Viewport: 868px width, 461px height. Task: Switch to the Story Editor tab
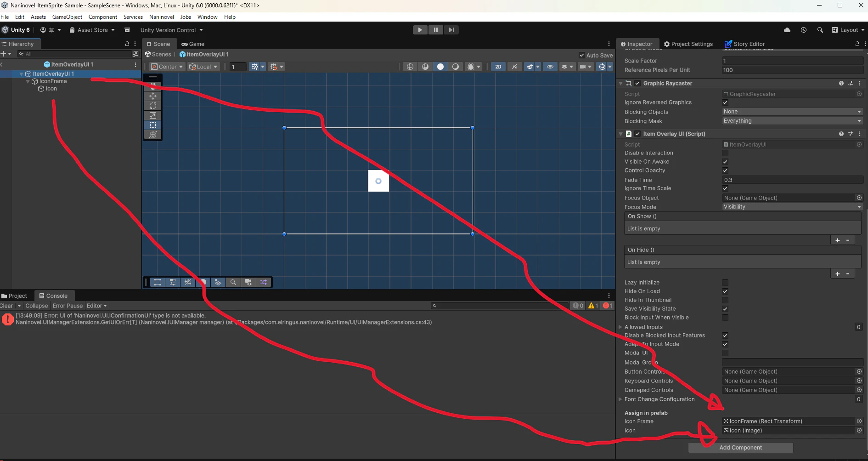(x=744, y=44)
